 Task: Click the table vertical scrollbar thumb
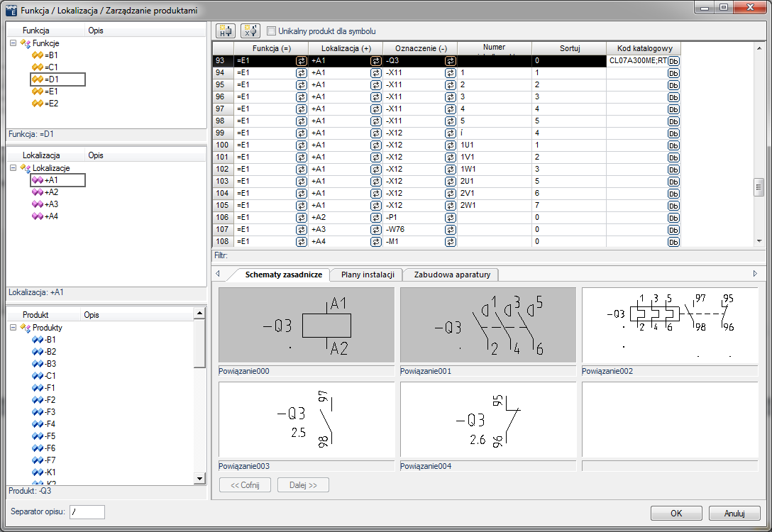759,187
